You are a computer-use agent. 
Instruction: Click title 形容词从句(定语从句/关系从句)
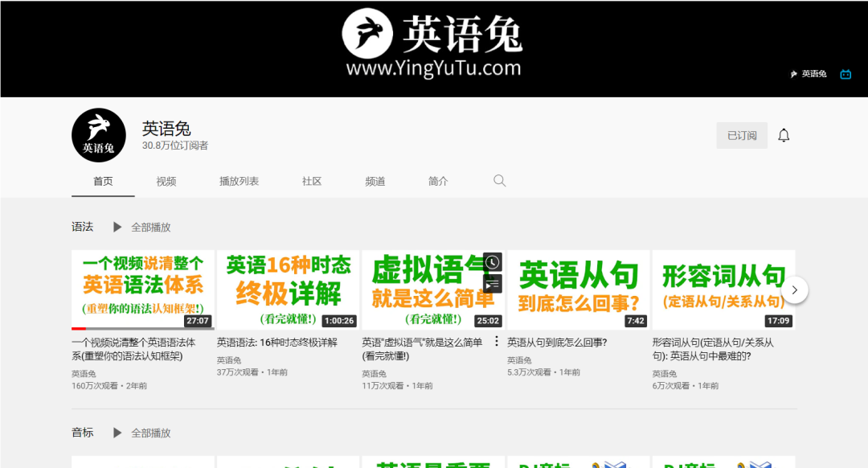point(713,349)
